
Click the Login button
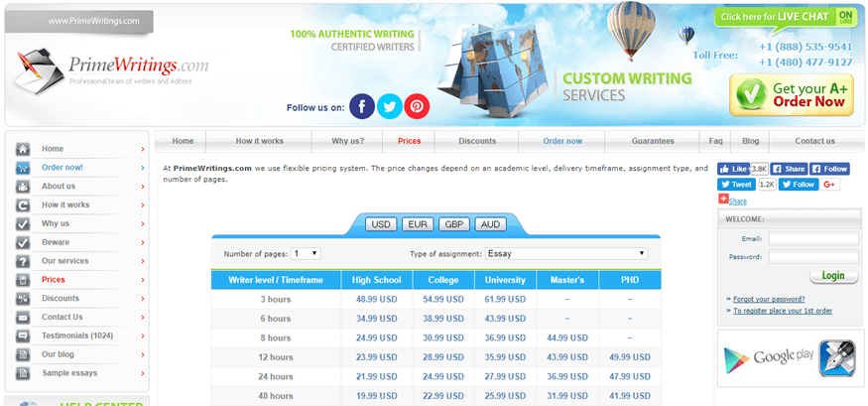click(833, 275)
